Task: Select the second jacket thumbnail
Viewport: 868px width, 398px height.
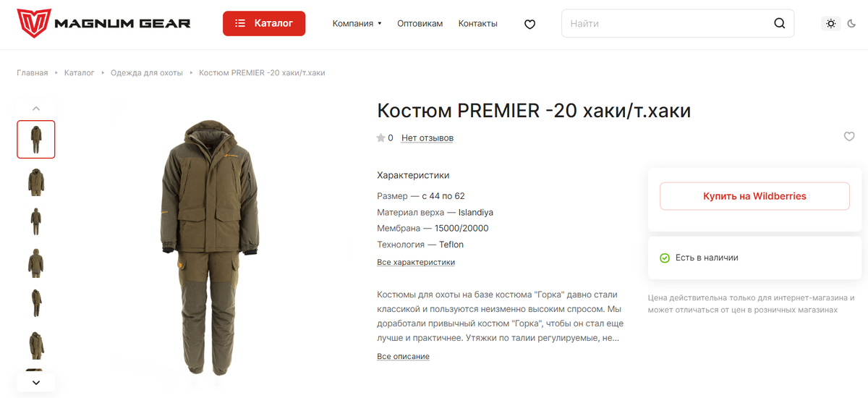Action: coord(36,182)
